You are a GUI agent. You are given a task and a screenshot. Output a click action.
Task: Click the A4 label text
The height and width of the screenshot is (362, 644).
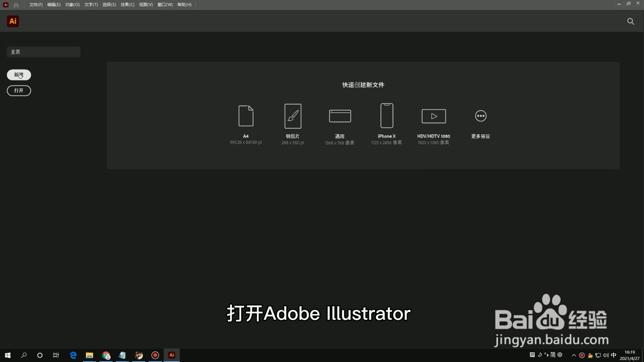pos(246,136)
